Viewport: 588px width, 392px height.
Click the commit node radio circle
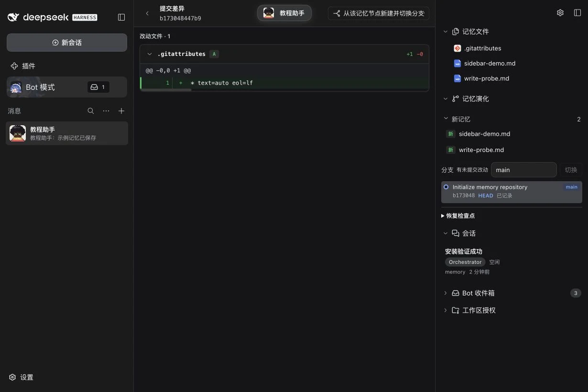pyautogui.click(x=446, y=187)
